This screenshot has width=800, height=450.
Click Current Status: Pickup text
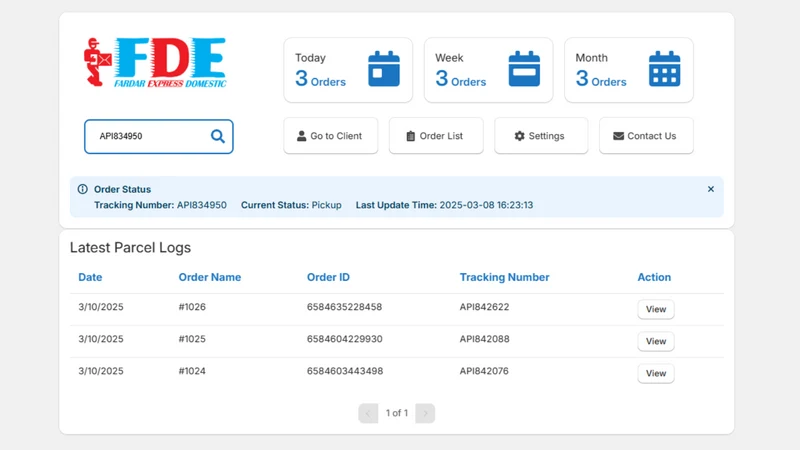click(291, 205)
